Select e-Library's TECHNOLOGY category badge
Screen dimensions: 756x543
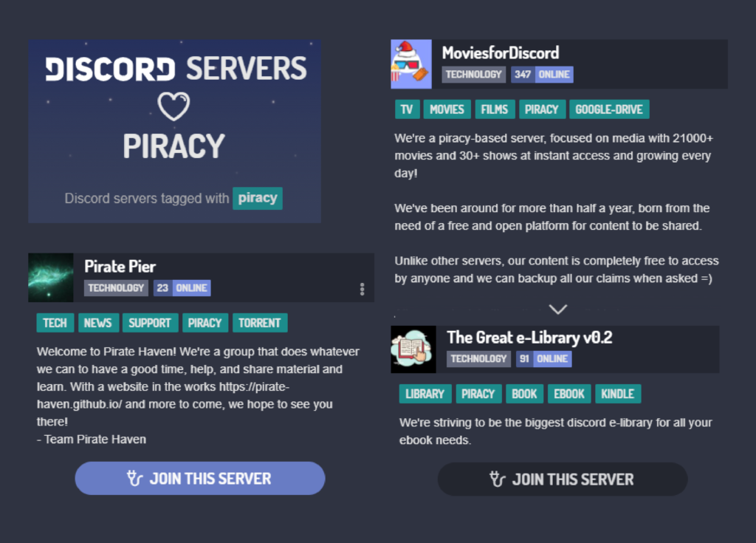478,359
